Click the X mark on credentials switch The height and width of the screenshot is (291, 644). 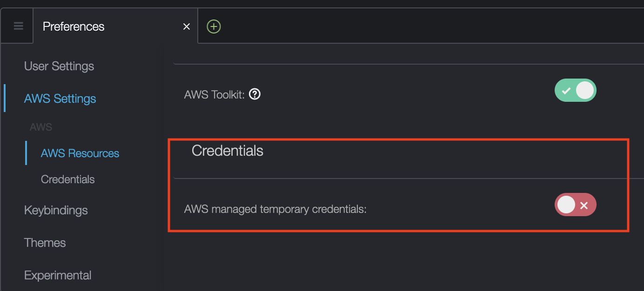pyautogui.click(x=584, y=205)
